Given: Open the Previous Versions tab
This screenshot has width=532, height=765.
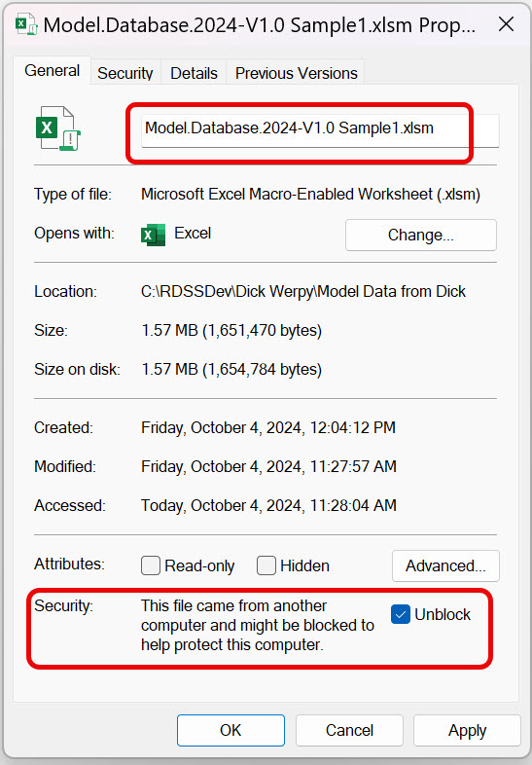Looking at the screenshot, I should [296, 73].
